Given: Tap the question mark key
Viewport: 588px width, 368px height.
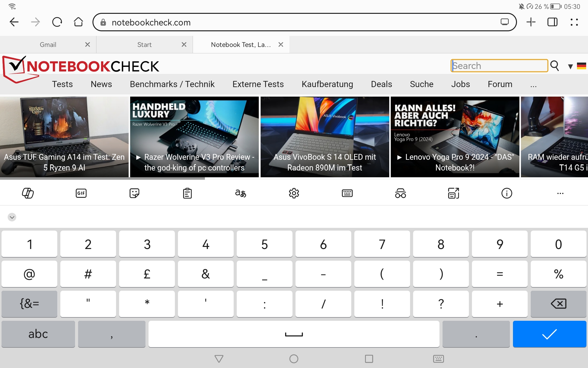Looking at the screenshot, I should pyautogui.click(x=441, y=304).
